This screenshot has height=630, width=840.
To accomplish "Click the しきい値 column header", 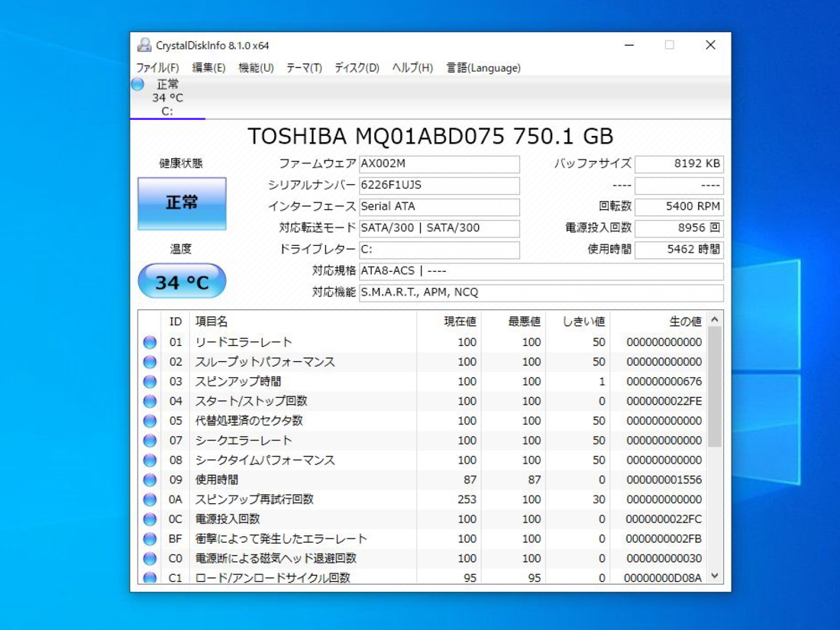I will (x=577, y=321).
